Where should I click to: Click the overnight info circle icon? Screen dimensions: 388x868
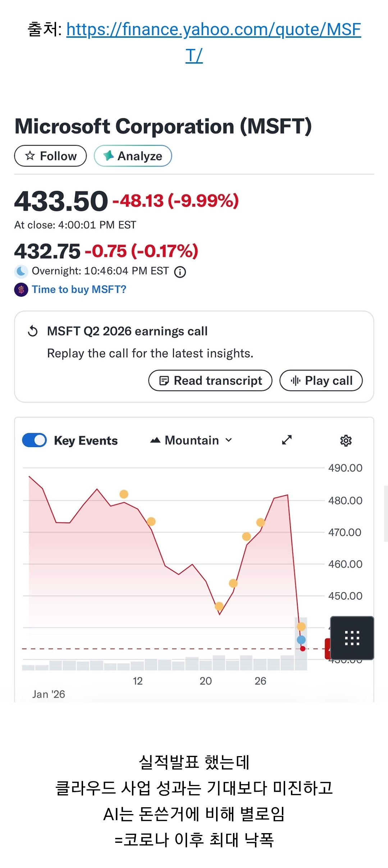180,272
